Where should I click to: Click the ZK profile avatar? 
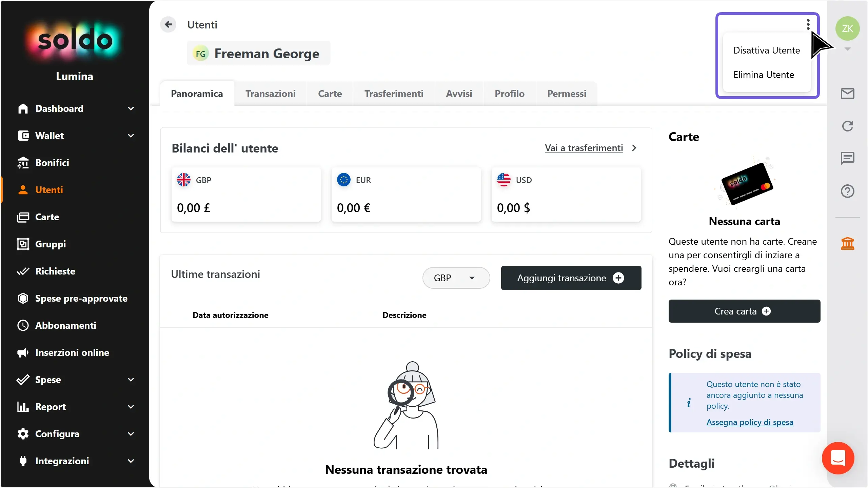tap(847, 28)
